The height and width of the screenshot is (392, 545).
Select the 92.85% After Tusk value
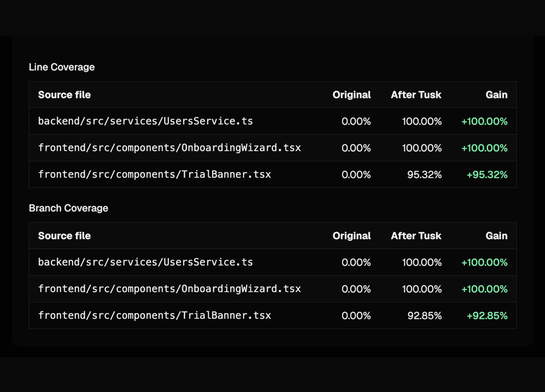tap(424, 316)
